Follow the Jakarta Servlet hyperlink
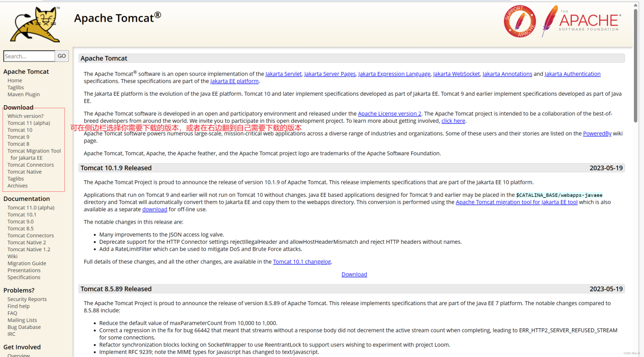This screenshot has width=644, height=357. (283, 74)
